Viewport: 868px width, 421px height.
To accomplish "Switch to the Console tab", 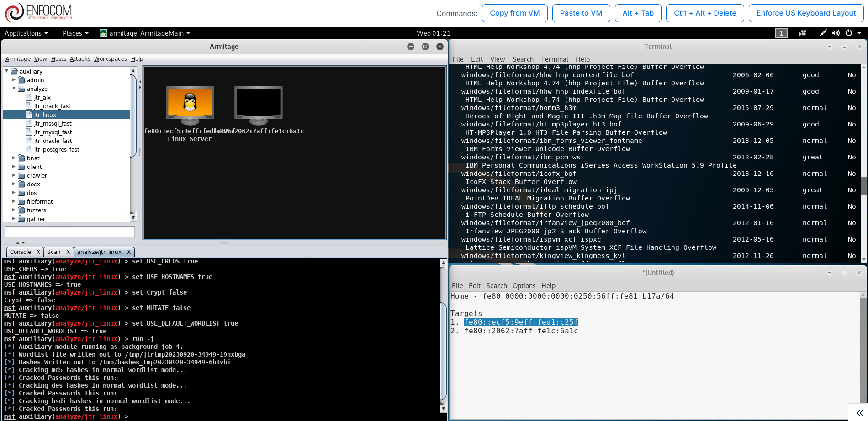I will pyautogui.click(x=21, y=252).
